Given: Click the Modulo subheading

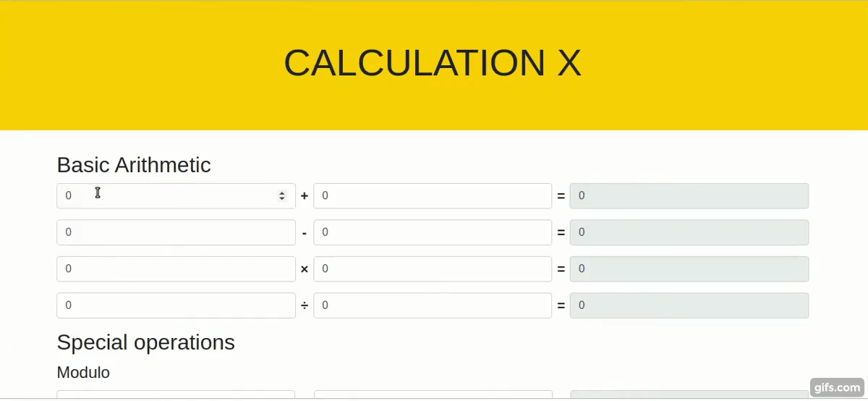Looking at the screenshot, I should coord(83,373).
